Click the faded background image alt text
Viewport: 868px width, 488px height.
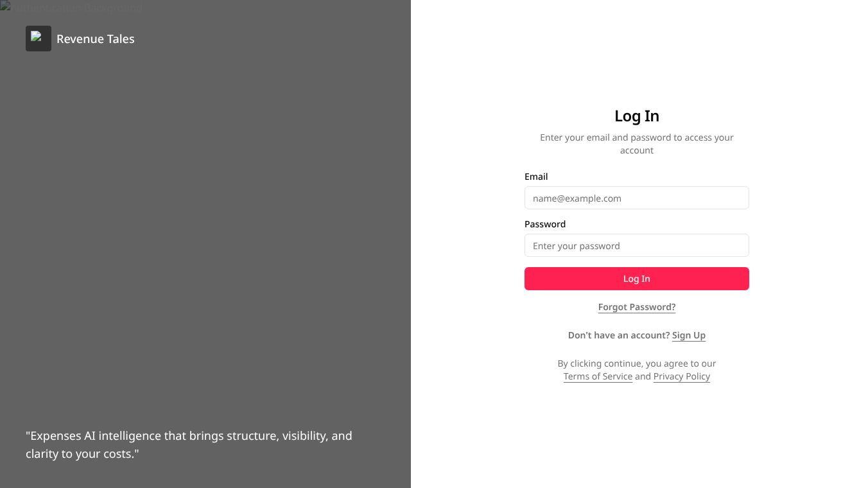click(77, 8)
